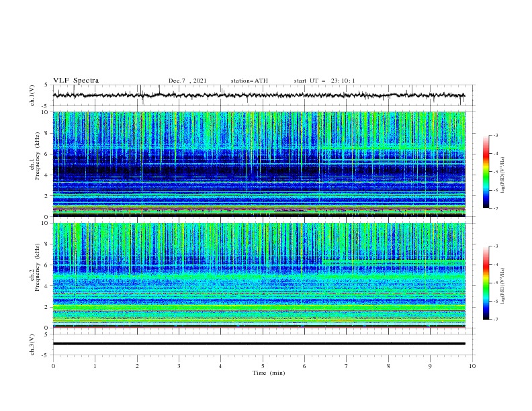532x411 pixels.
Task: Click the "-3" tick on ch.2 color bar
Action: (496, 246)
